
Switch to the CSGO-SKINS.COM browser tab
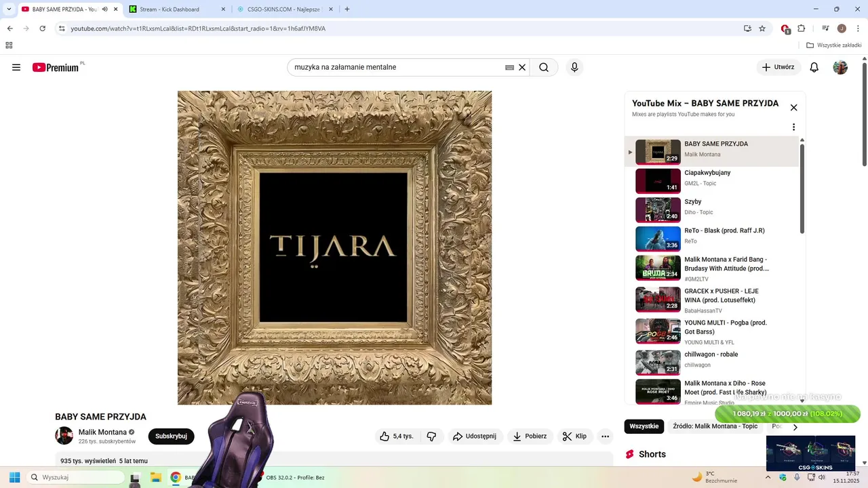point(284,9)
